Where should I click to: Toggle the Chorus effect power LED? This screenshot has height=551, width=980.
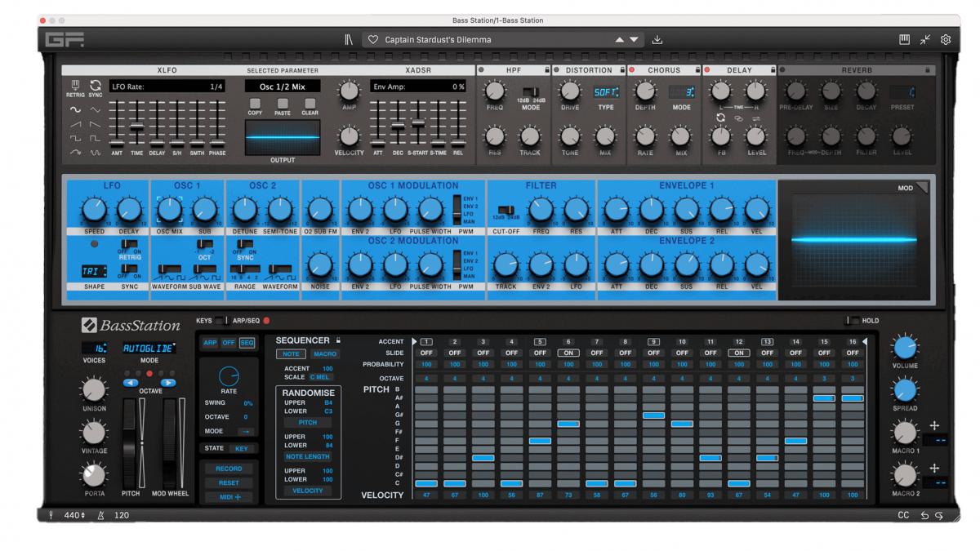pos(632,71)
